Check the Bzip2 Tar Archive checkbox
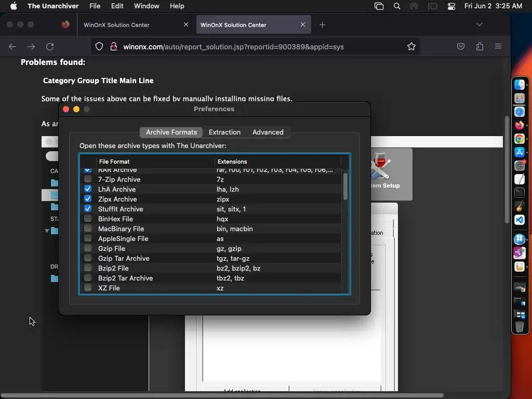This screenshot has height=399, width=532. (x=88, y=277)
